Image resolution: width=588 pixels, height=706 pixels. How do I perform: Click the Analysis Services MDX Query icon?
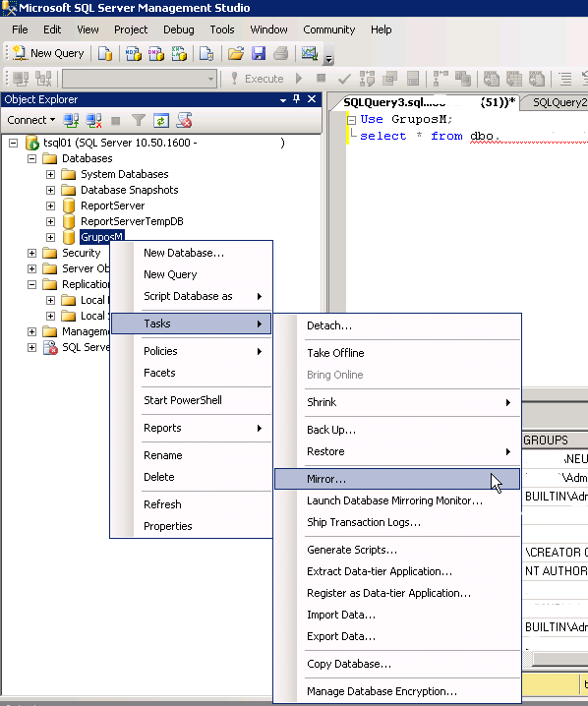(x=134, y=53)
